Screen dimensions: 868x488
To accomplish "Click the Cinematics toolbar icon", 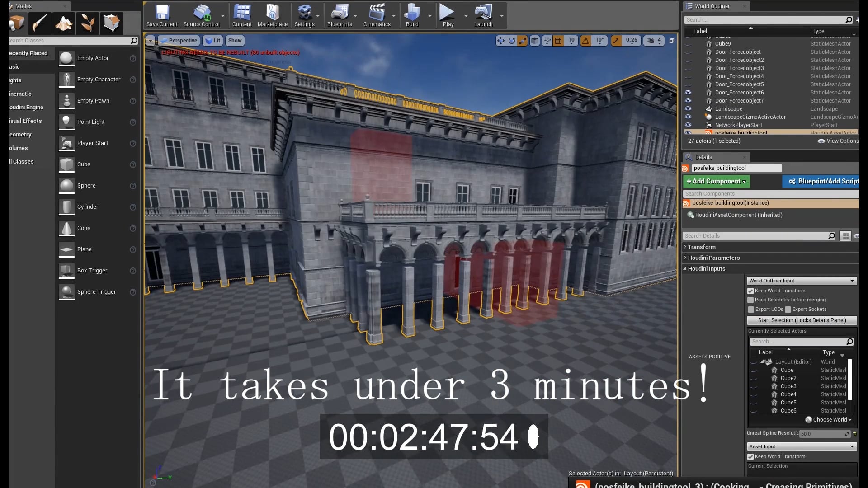I will pyautogui.click(x=377, y=16).
